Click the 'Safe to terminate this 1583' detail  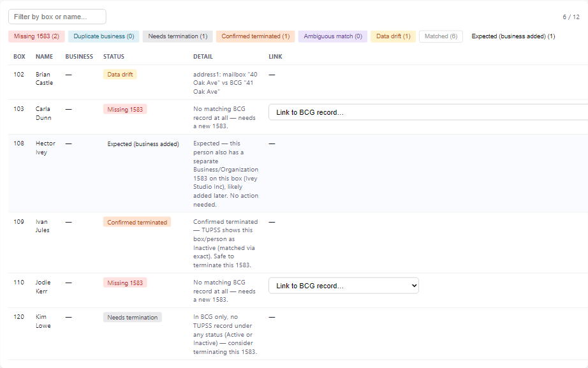[x=225, y=244]
